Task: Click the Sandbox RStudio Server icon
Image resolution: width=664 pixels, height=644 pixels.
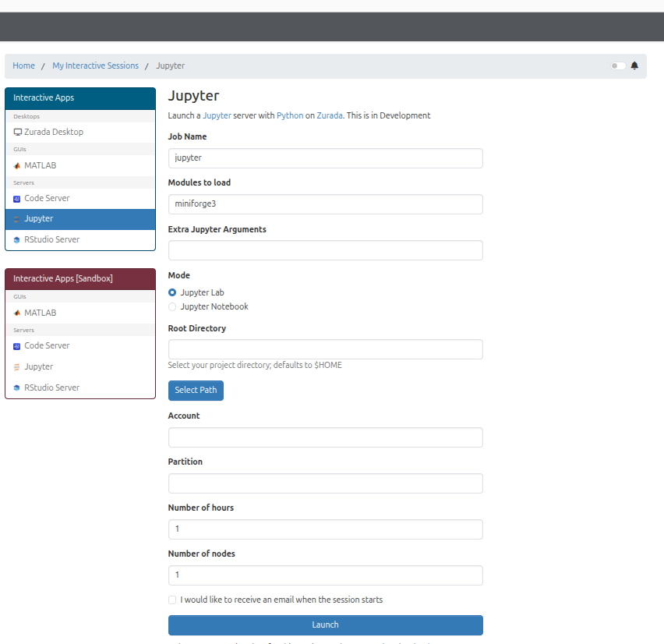Action: pos(17,387)
